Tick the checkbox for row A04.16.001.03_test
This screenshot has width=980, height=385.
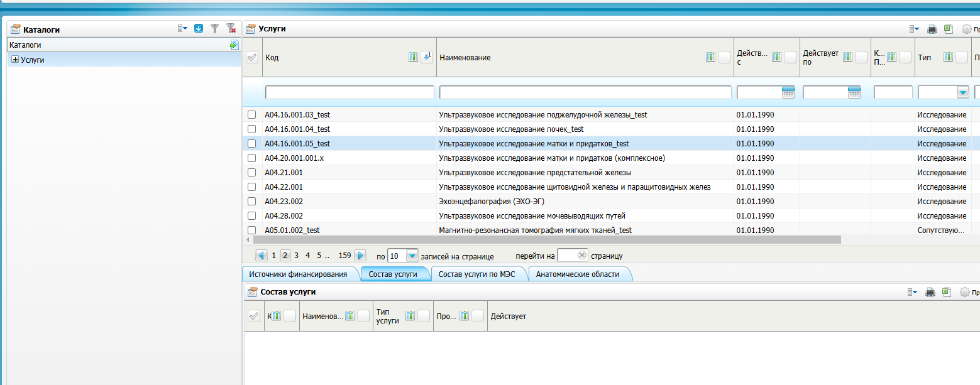pos(252,115)
